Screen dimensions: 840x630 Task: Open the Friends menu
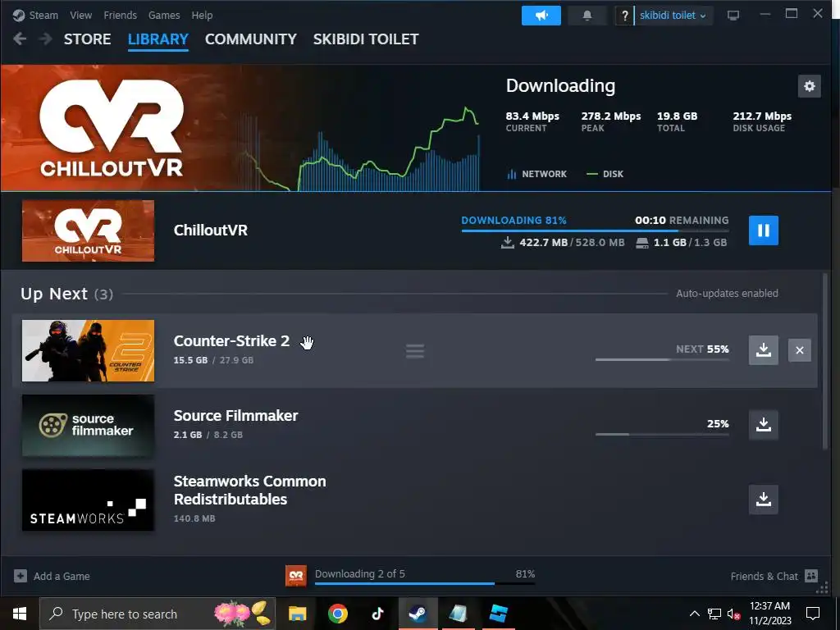point(120,15)
